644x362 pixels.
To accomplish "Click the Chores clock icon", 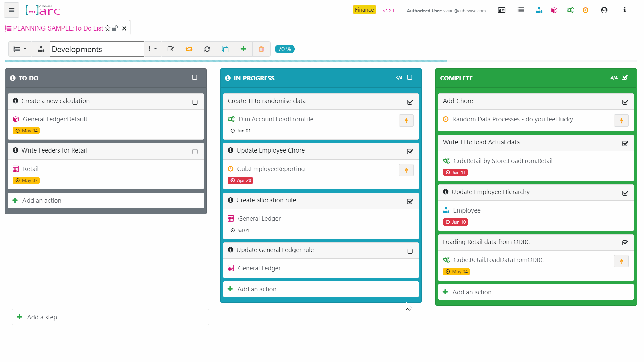I will (585, 10).
